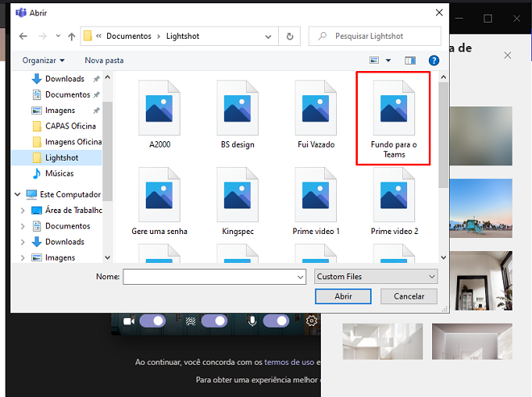Open device settings gear icon
This screenshot has width=532, height=397.
tap(311, 321)
